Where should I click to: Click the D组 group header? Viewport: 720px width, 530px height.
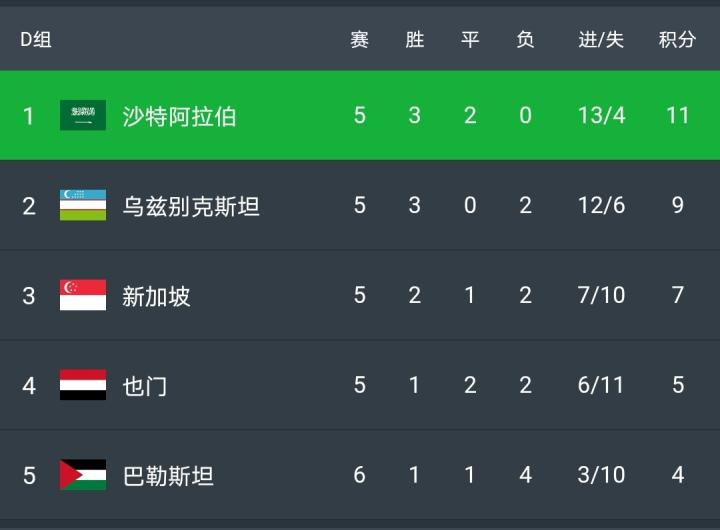point(36,40)
